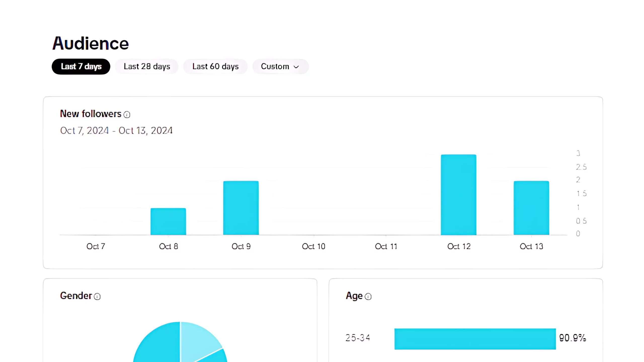This screenshot has height=362, width=644.
Task: Click the Oct 7 axis label
Action: tap(96, 246)
